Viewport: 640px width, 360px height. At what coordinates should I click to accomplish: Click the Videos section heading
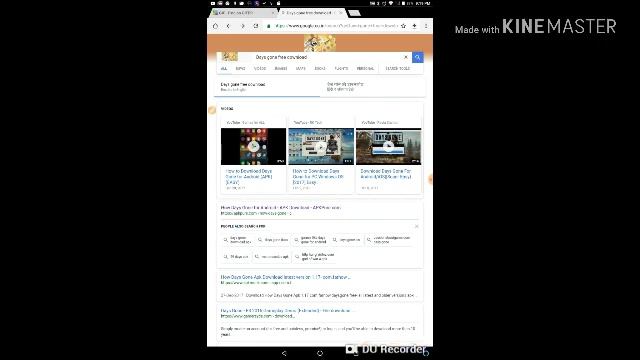pos(227,109)
